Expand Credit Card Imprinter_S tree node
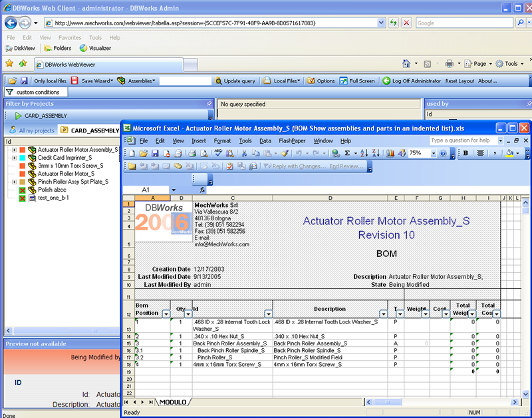This screenshot has height=418, width=532. click(14, 158)
